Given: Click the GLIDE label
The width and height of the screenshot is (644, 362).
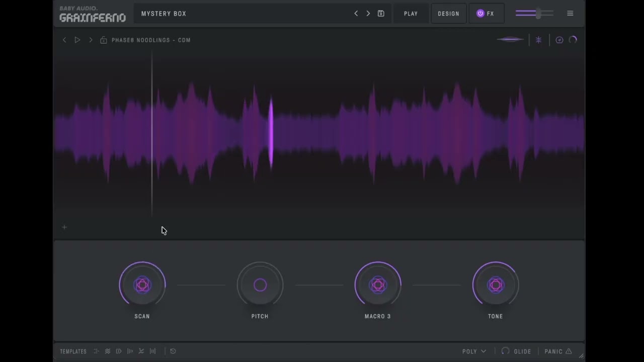Looking at the screenshot, I should coord(522,351).
